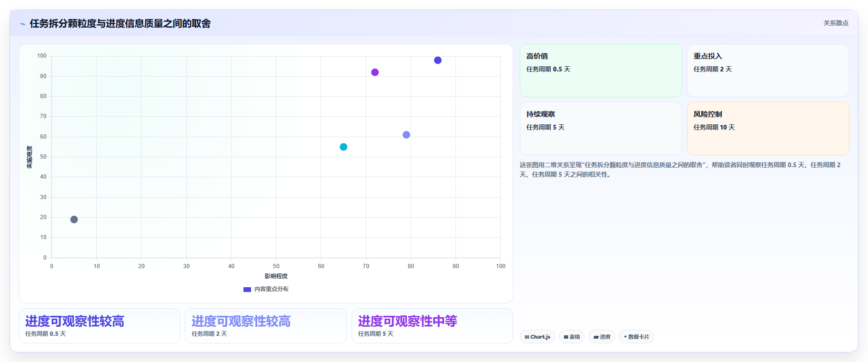
Task: Click the 数据卡片 tag chip
Action: click(636, 337)
